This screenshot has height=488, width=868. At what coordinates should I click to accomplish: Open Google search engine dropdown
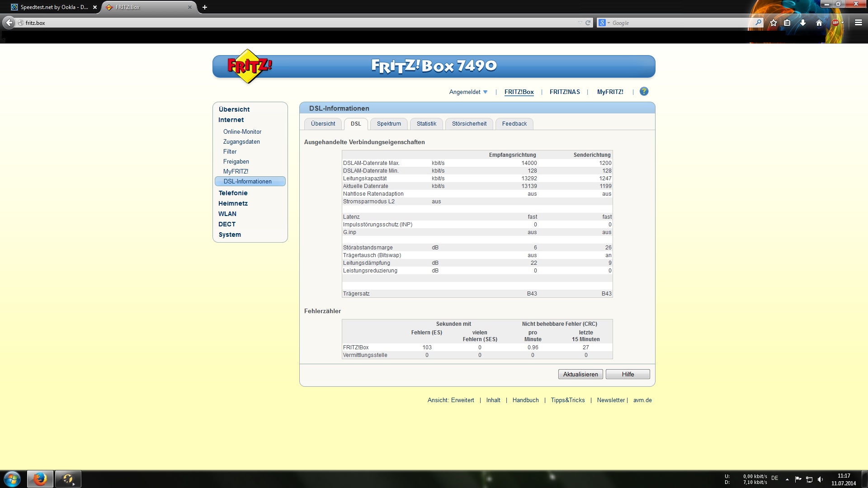click(x=604, y=23)
